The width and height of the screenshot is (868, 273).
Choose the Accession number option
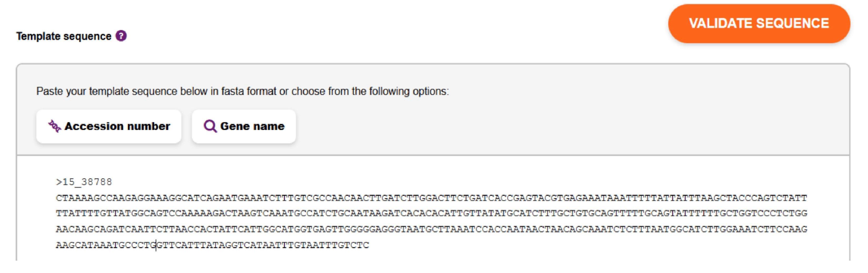click(x=109, y=127)
